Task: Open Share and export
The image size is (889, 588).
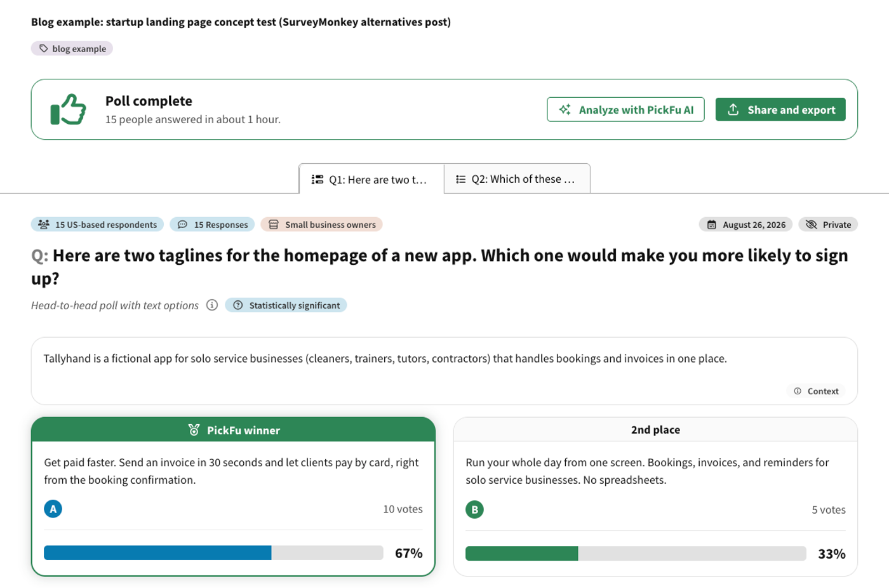Action: [780, 109]
